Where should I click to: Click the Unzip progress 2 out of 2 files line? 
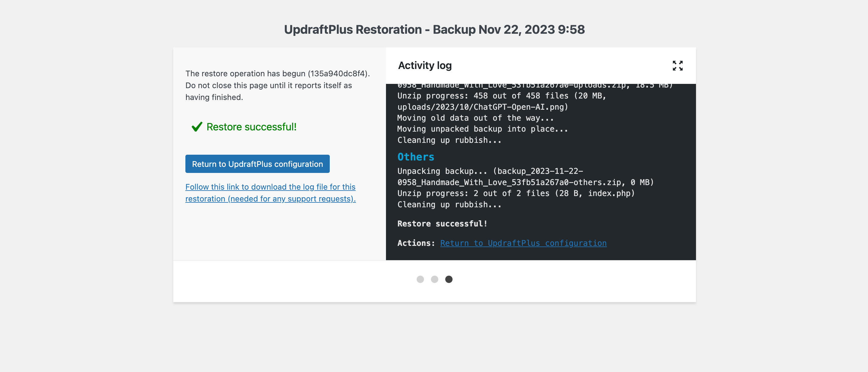coord(516,193)
